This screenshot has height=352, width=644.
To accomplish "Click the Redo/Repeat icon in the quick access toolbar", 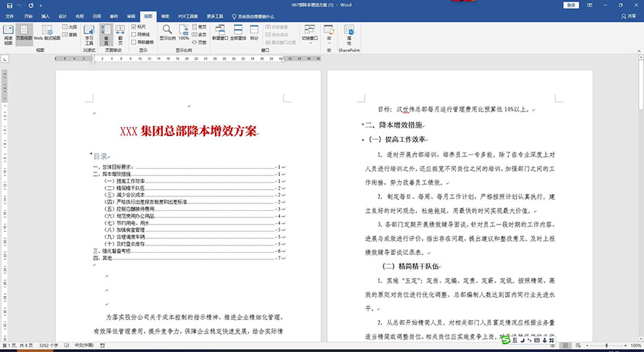I will point(31,5).
